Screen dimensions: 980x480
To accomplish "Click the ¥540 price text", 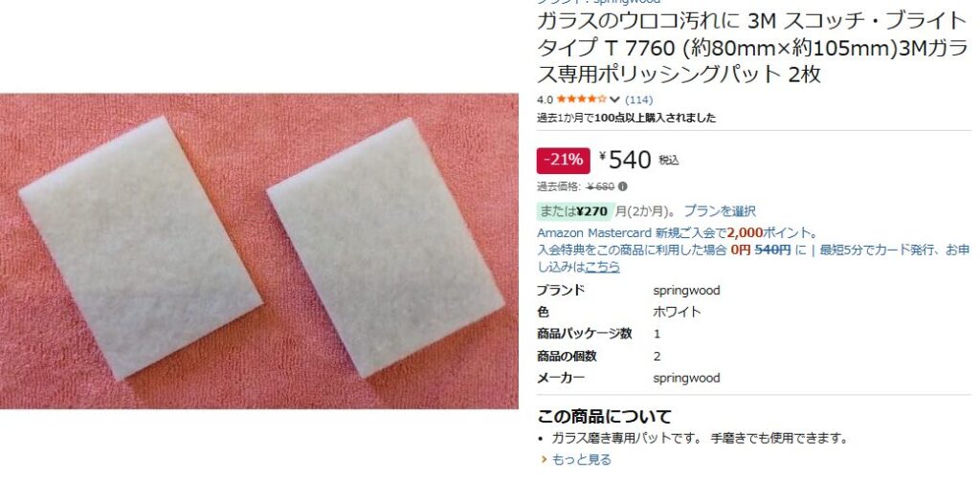I will [x=625, y=160].
